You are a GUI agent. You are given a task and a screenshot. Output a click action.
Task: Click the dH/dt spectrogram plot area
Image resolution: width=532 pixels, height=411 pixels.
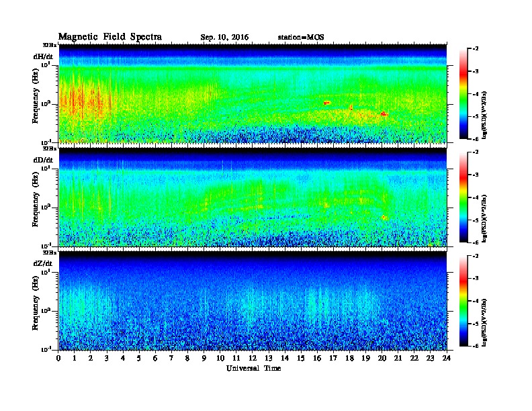coord(253,93)
